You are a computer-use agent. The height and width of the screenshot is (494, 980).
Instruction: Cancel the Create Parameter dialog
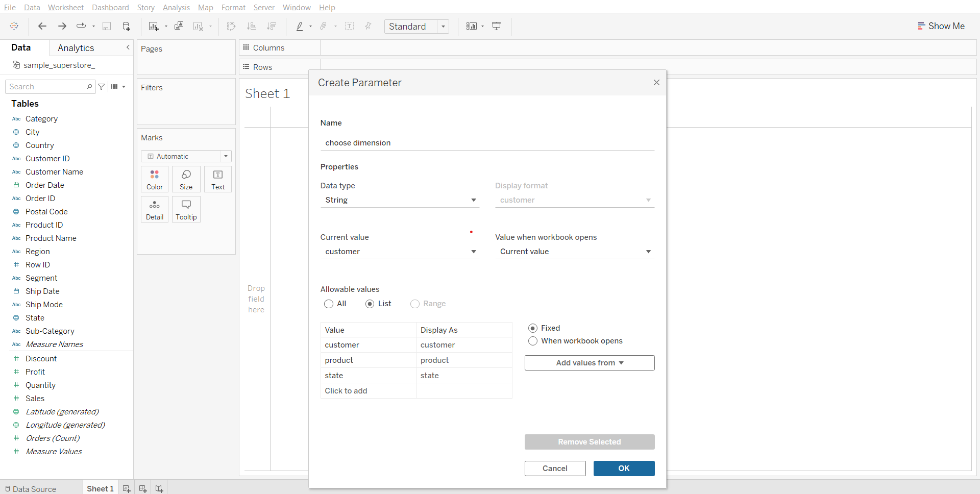pyautogui.click(x=555, y=468)
